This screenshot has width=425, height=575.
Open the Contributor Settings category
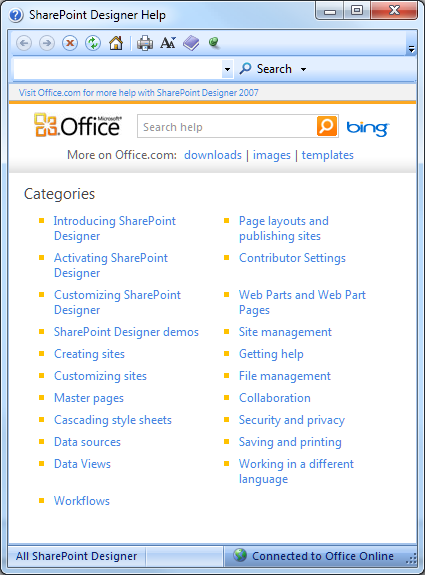tap(292, 258)
